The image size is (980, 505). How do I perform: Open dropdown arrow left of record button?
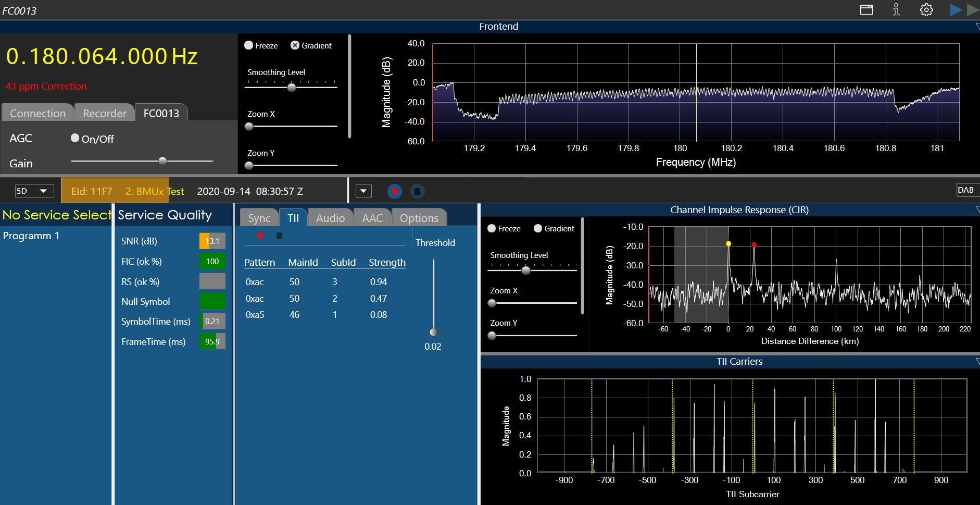(363, 191)
